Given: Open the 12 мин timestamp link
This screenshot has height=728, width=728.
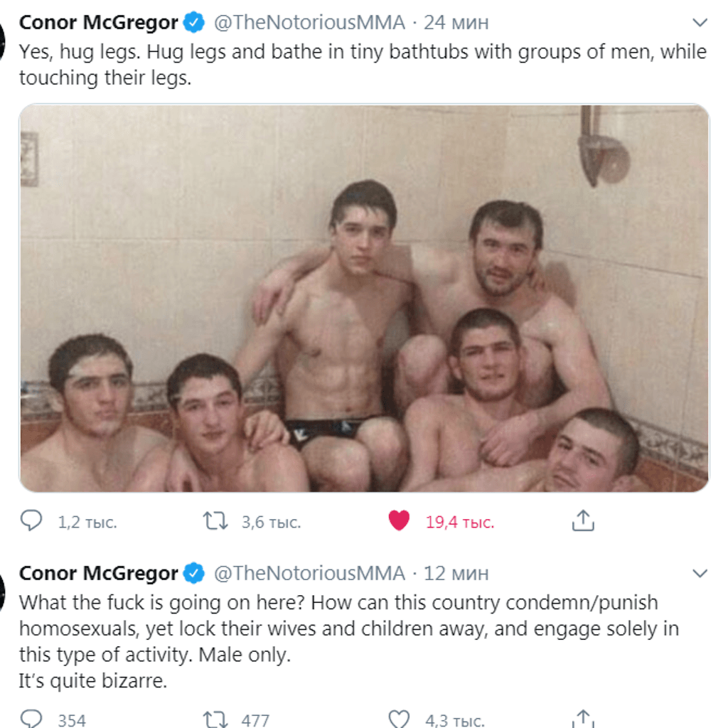Looking at the screenshot, I should (x=456, y=574).
